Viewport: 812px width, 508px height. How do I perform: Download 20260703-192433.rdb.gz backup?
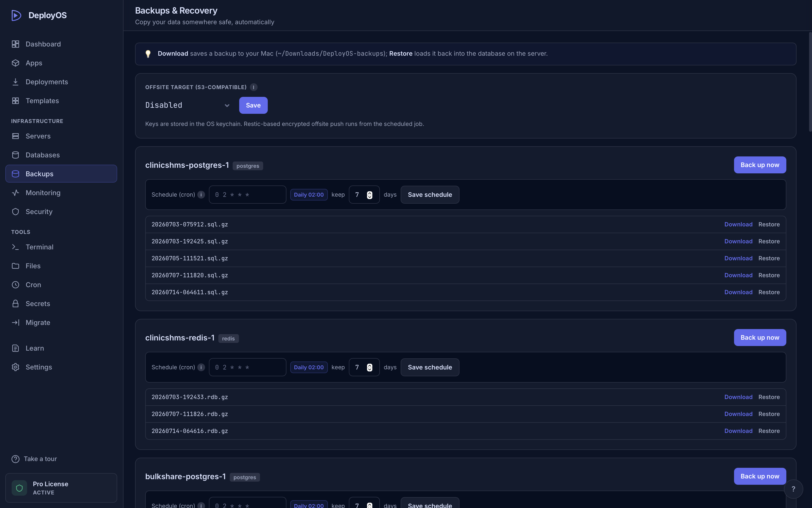738,397
